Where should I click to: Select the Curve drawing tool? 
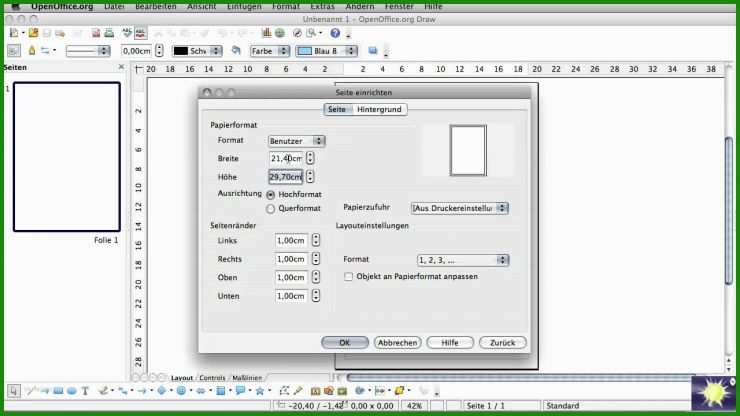(103, 391)
